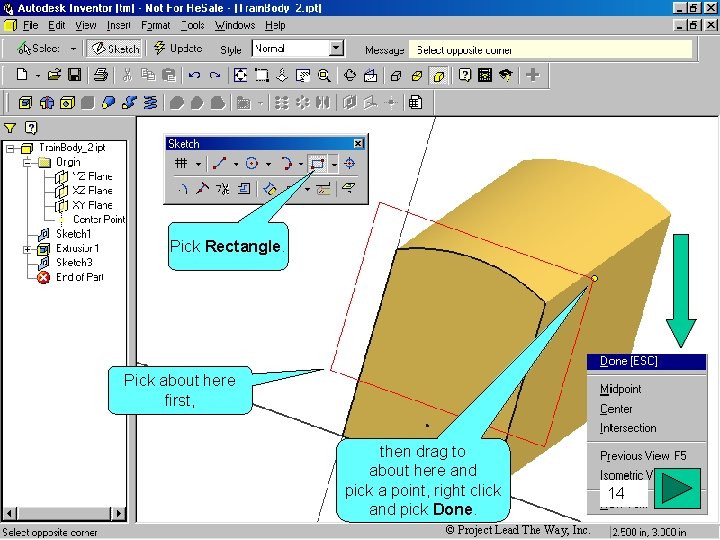Click the Sweep feature icon

(x=129, y=102)
